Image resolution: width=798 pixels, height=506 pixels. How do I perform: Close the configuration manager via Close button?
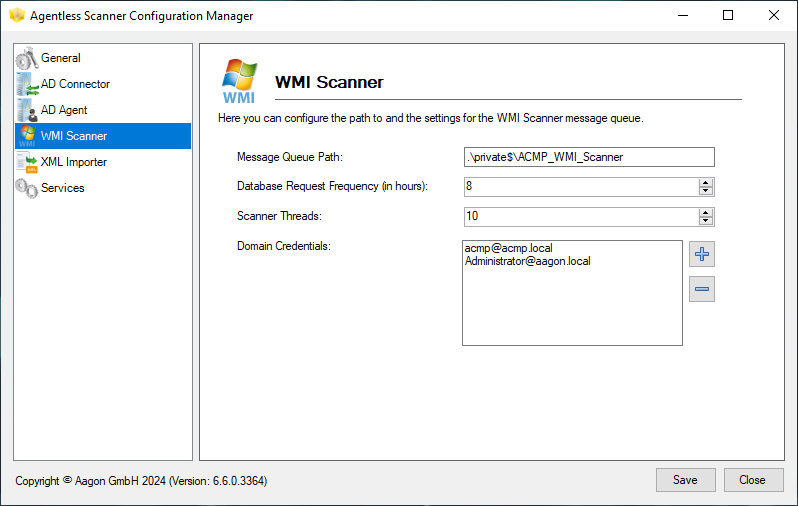(x=753, y=480)
